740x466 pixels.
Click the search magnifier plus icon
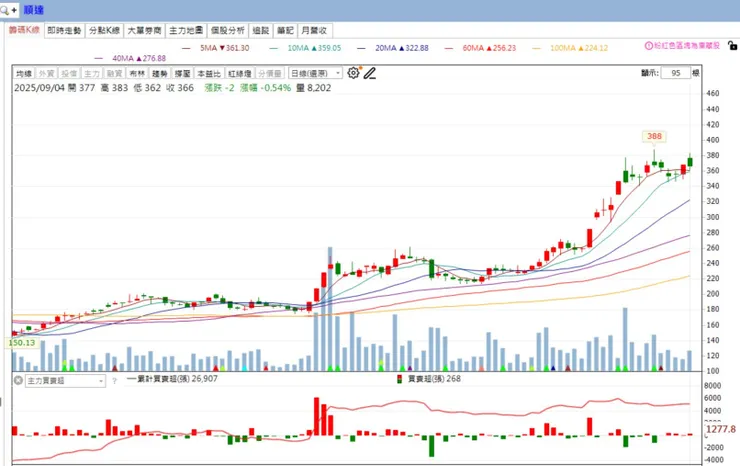8,10
